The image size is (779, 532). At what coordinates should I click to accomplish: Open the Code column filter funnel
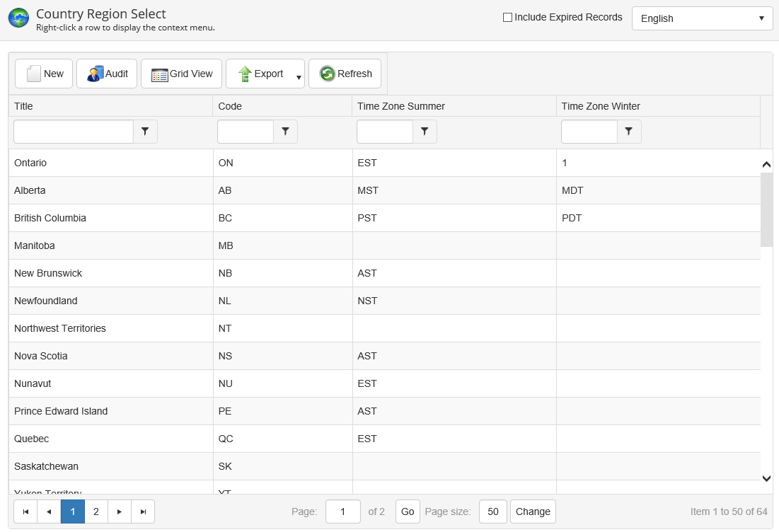[285, 132]
